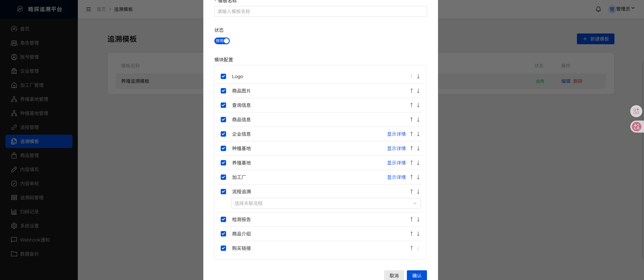Move 种植基地 module up
This screenshot has width=644, height=280.
411,149
